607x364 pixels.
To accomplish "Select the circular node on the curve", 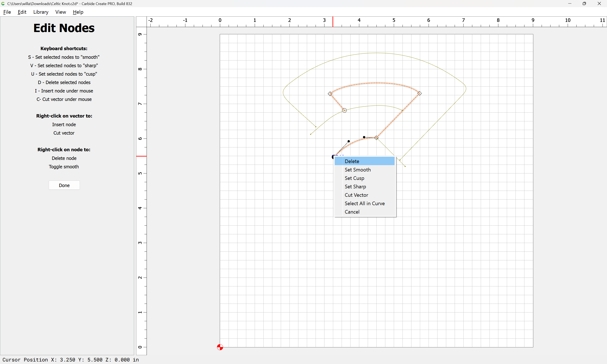I will 344,110.
